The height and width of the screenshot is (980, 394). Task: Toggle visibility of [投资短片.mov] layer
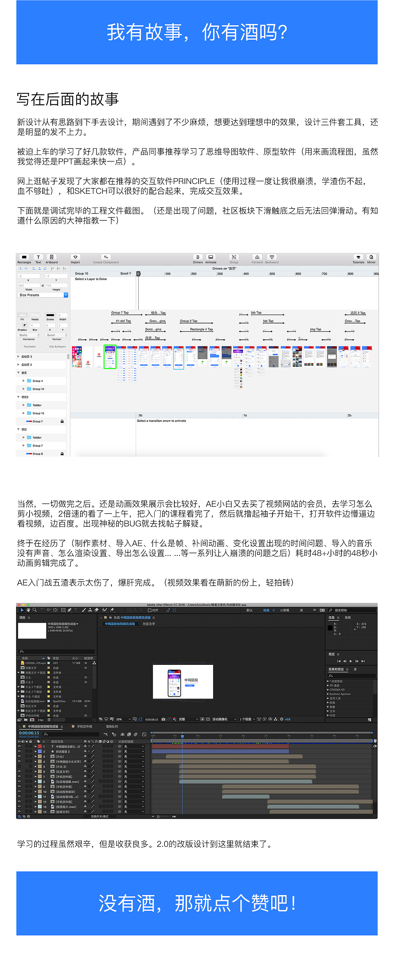(x=19, y=806)
